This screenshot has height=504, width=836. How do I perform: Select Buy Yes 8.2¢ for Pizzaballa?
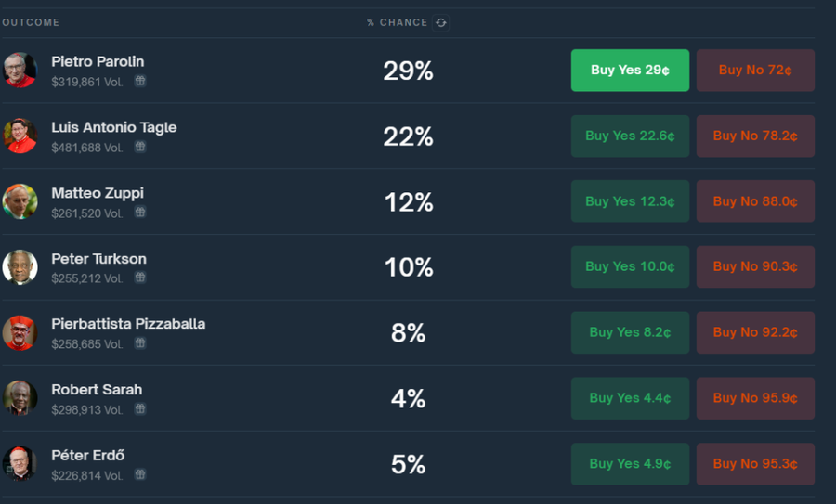[x=630, y=332]
